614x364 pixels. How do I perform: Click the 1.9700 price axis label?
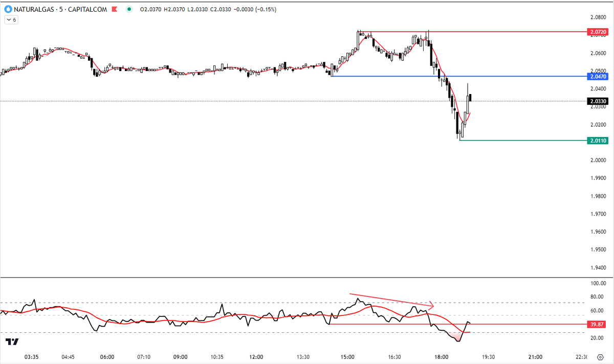click(x=598, y=214)
